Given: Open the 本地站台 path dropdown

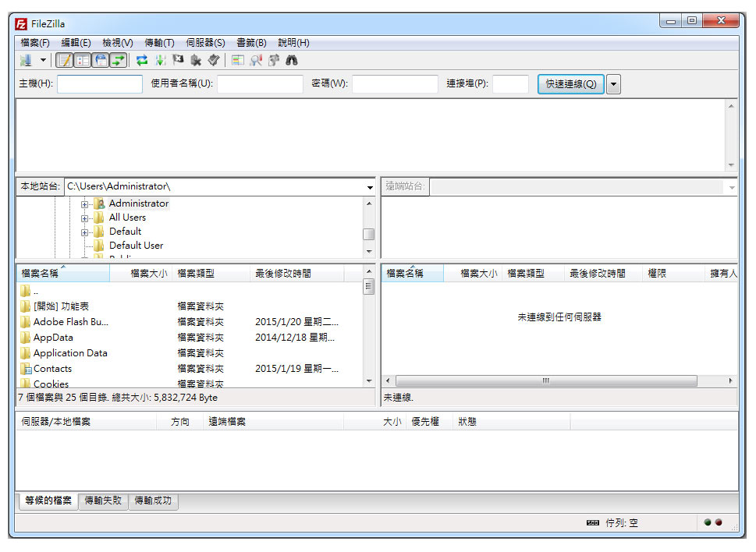Looking at the screenshot, I should point(370,187).
